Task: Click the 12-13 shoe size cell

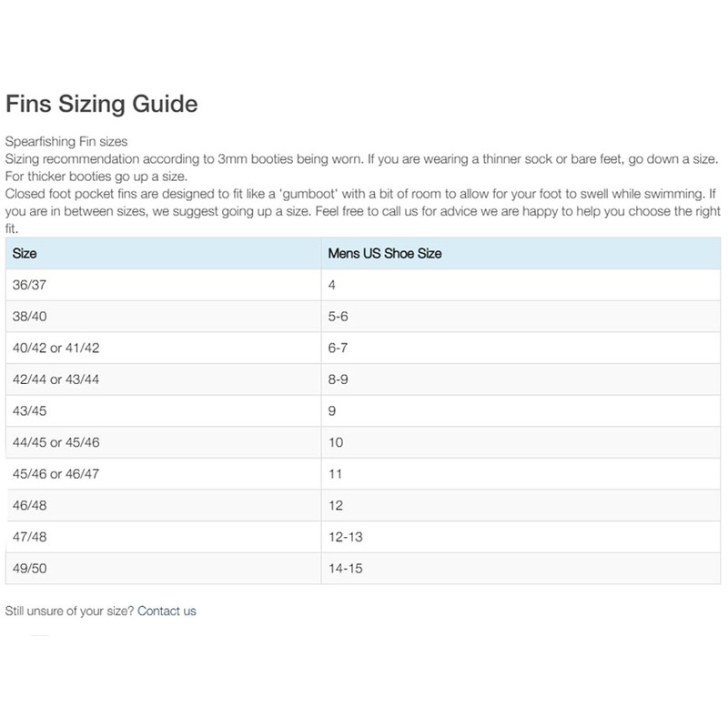Action: (346, 538)
